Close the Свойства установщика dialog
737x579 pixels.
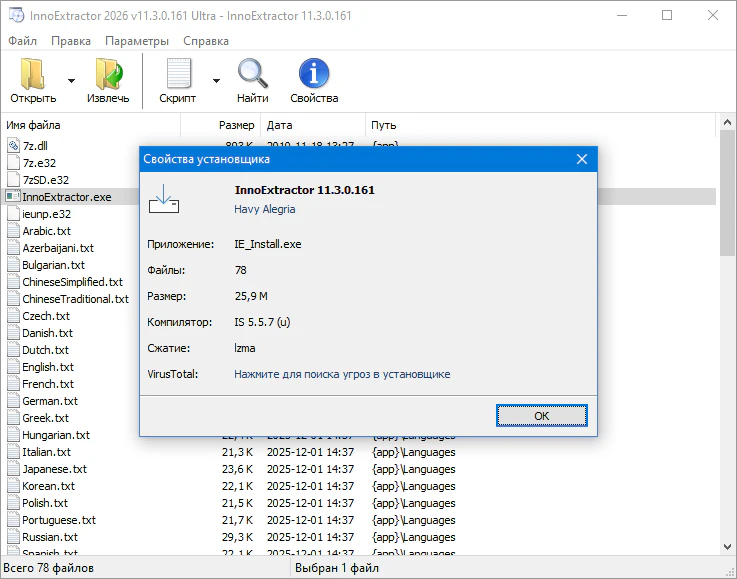[x=581, y=159]
